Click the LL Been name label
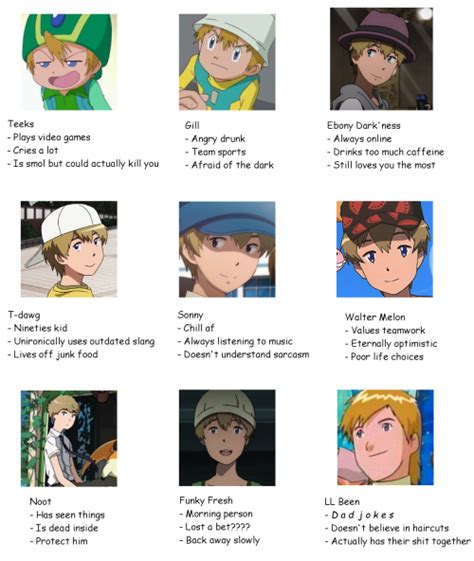This screenshot has height=561, width=474. coord(342,502)
